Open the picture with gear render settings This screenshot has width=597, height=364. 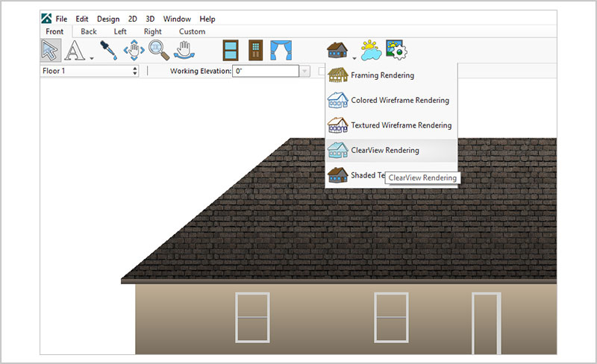coord(396,50)
